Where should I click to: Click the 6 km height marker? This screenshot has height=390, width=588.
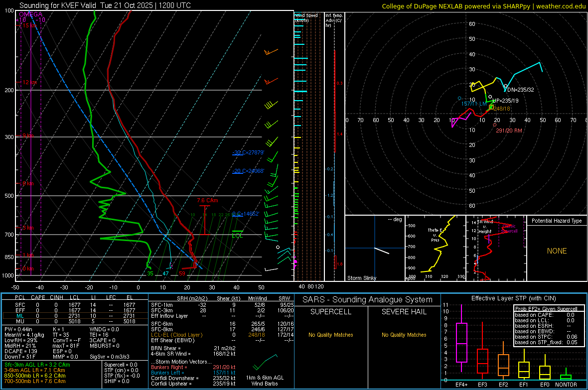26,183
